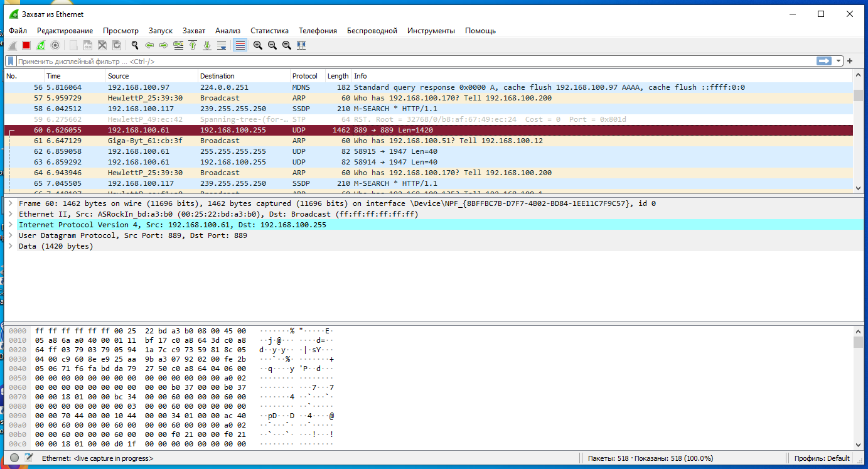868x469 pixels.
Task: Sort by the Destination column header
Action: pyautogui.click(x=244, y=76)
